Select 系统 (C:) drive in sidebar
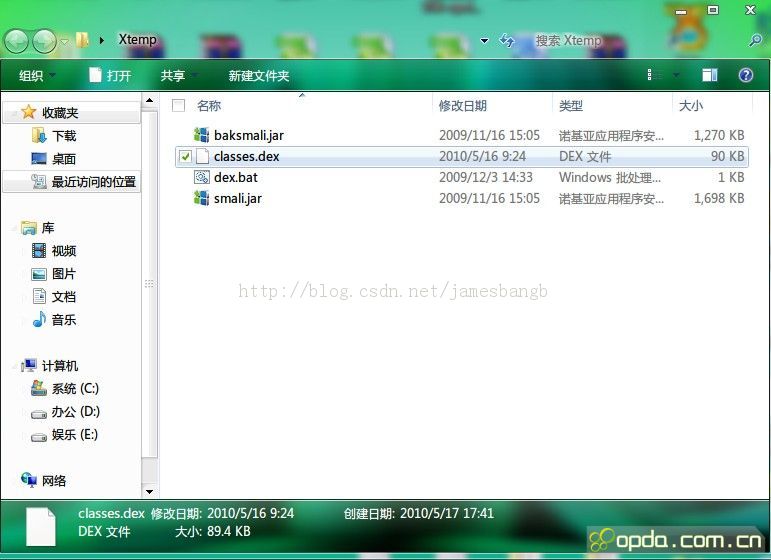771x560 pixels. (75, 389)
